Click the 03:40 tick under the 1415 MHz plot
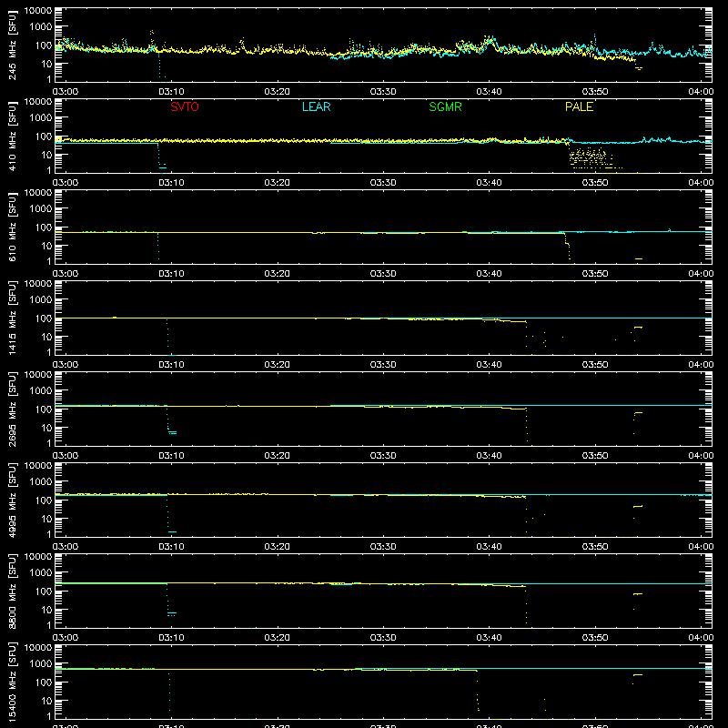The height and width of the screenshot is (728, 728). (489, 365)
